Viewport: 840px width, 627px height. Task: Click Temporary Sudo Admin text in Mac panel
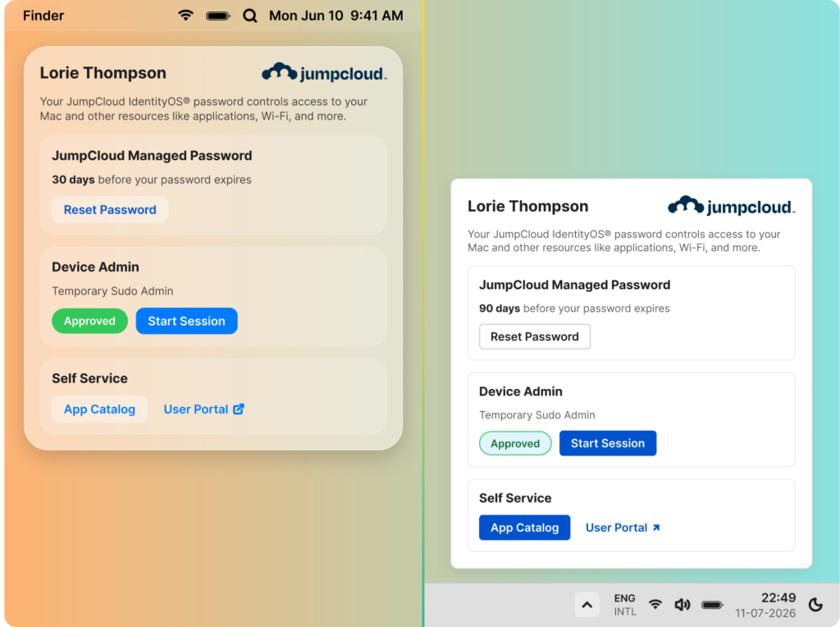click(112, 291)
